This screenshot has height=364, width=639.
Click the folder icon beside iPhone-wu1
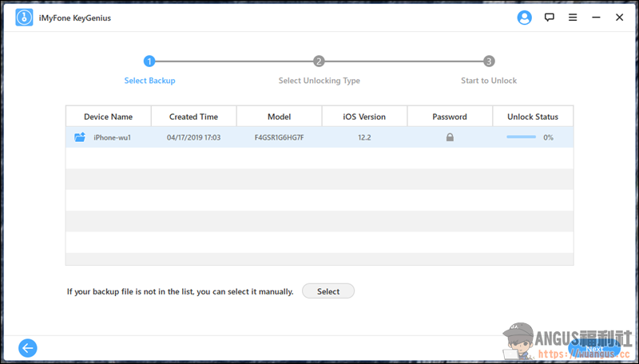pyautogui.click(x=80, y=137)
